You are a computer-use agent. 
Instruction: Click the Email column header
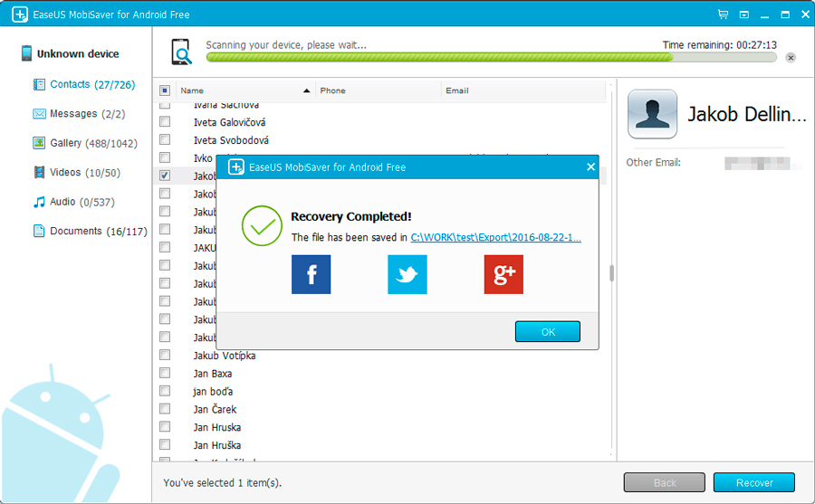click(x=457, y=90)
